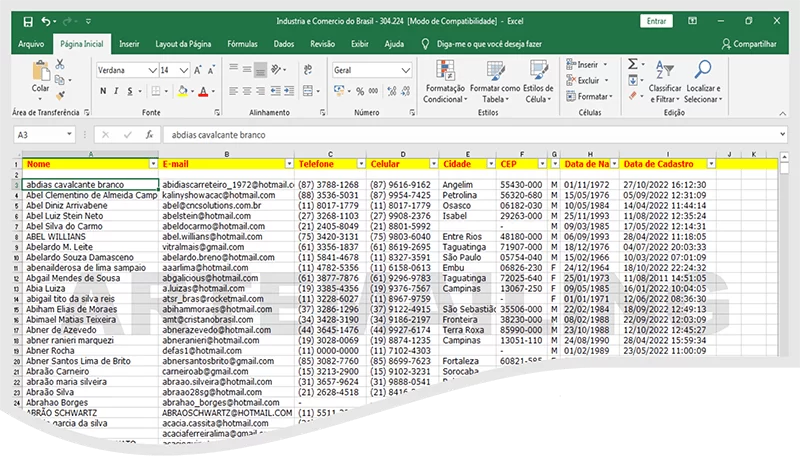This screenshot has height=456, width=800.
Task: Click the accounting number format icon
Action: pos(339,91)
